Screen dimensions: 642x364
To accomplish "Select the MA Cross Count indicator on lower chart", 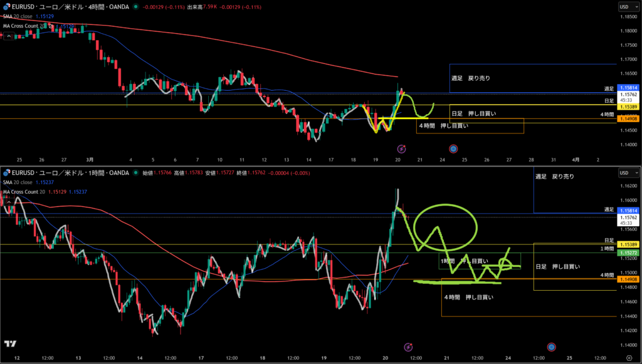I will [25, 191].
